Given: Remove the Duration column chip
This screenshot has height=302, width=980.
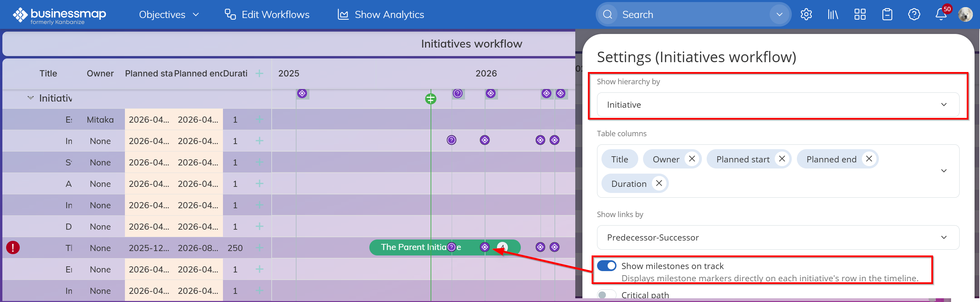Looking at the screenshot, I should coord(659,183).
